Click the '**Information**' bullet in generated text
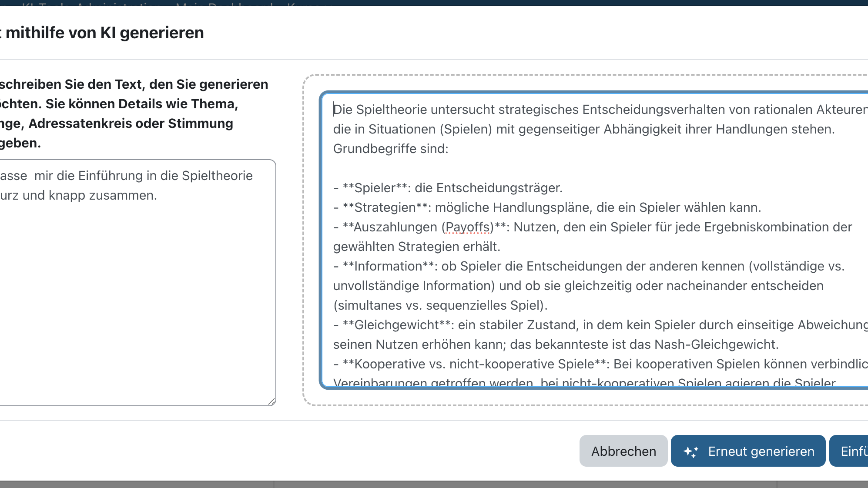Viewport: 868px width, 488px height. [388, 266]
